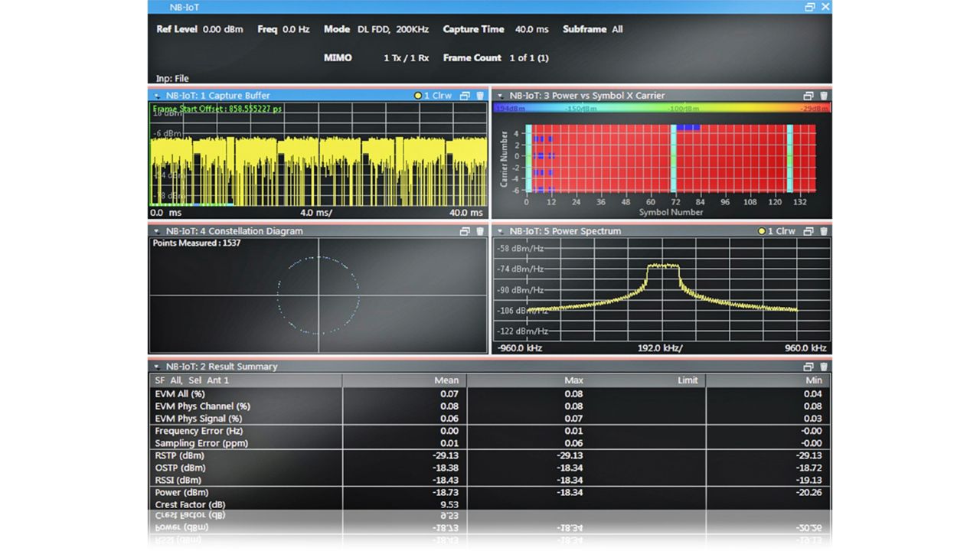Click the MIMO '1 Tx / 1 Rx' value
The image size is (980, 551).
tap(407, 58)
